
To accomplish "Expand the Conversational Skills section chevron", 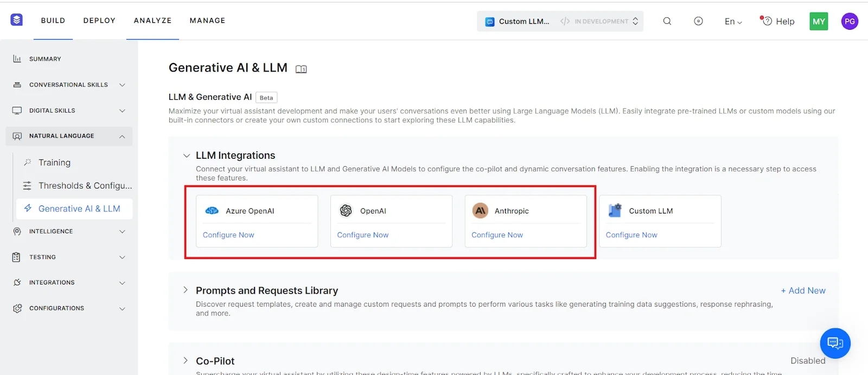I will click(122, 85).
